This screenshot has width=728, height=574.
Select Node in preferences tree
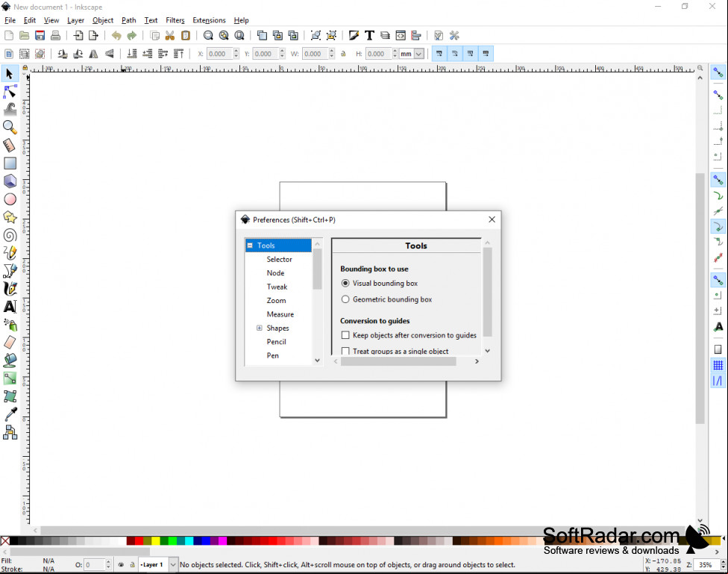pos(276,273)
